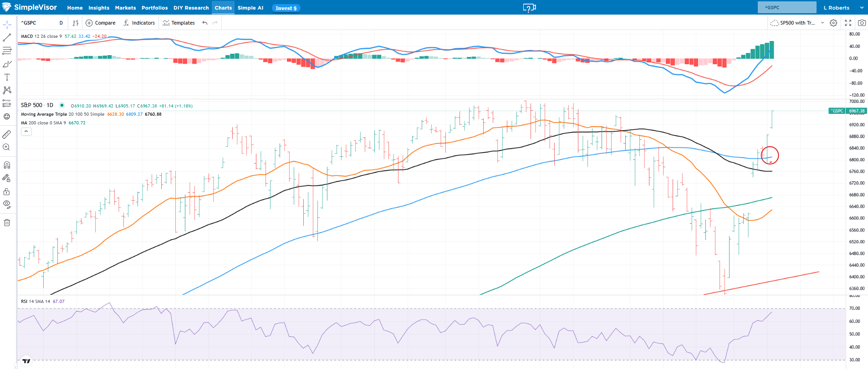The image size is (868, 369).
Task: Toggle hide all drawings eye icon
Action: click(7, 204)
